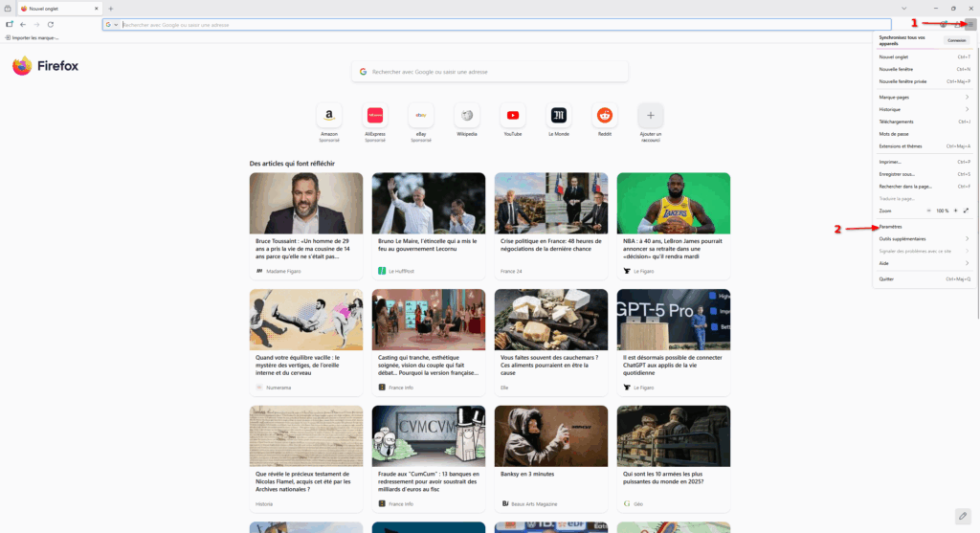Click the hamburger application menu icon
This screenshot has width=980, height=533.
coord(970,24)
